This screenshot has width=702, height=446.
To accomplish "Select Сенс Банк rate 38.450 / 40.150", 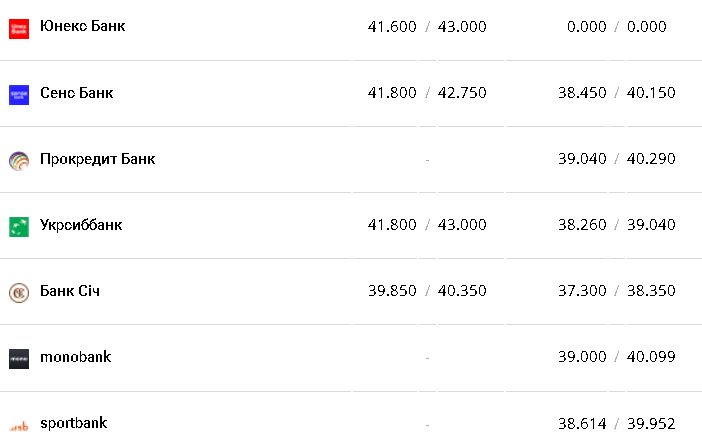I will (x=617, y=93).
